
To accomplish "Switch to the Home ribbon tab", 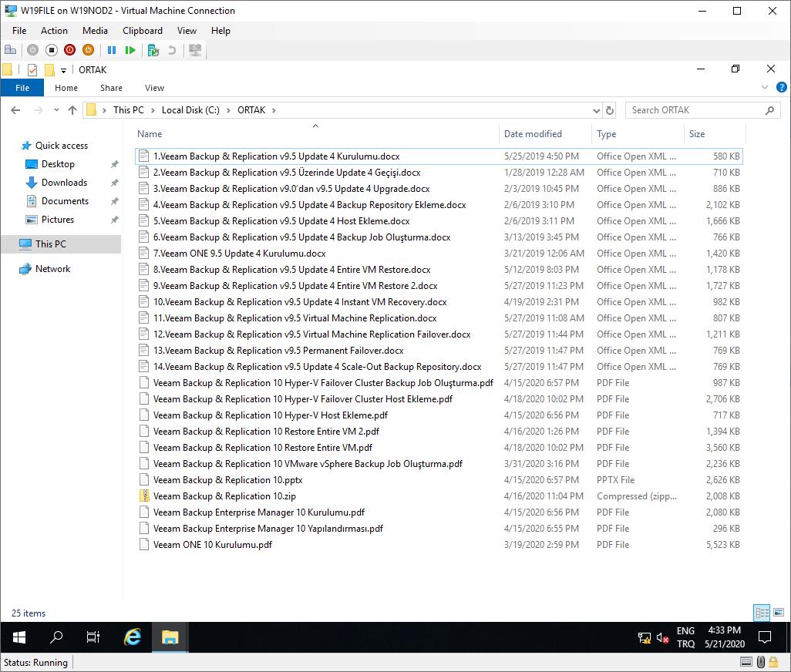I will point(66,88).
